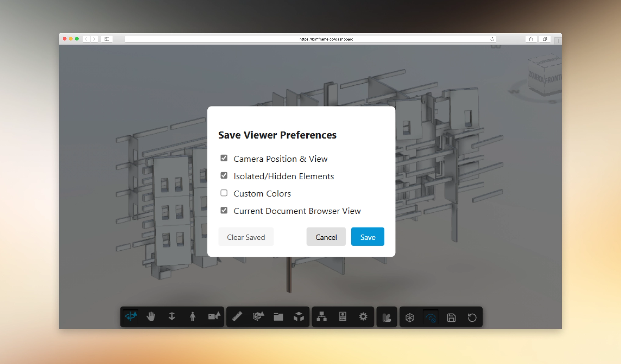Screen dimensions: 621x364
Task: Open the camera view tool
Action: click(x=214, y=317)
